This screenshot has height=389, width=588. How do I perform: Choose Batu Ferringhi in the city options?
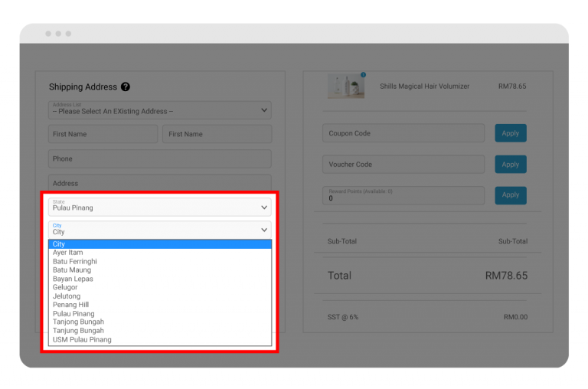click(x=75, y=262)
